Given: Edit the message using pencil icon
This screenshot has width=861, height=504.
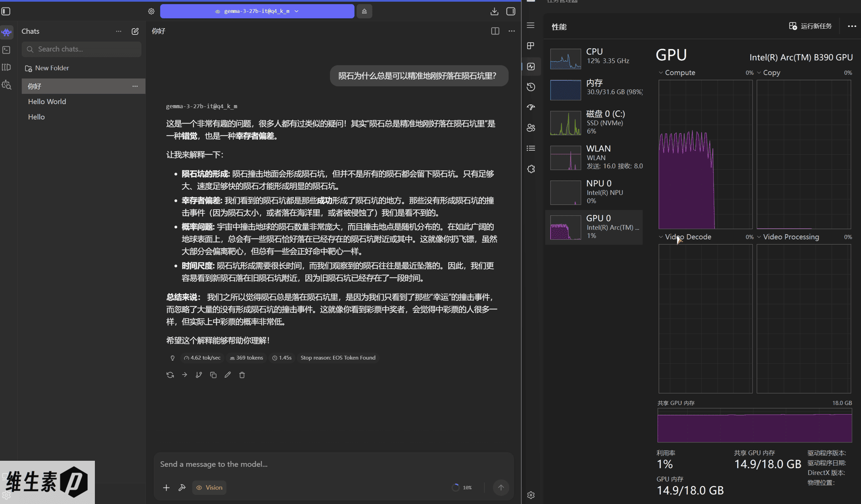Looking at the screenshot, I should click(228, 375).
